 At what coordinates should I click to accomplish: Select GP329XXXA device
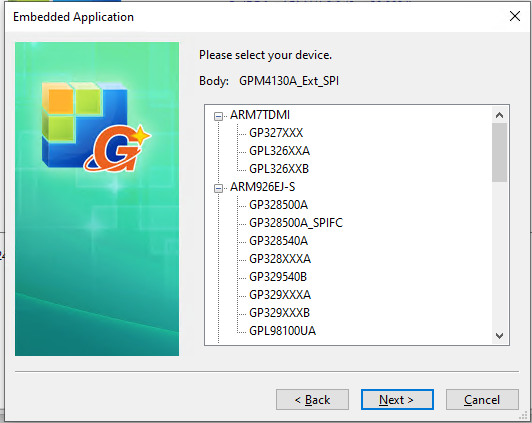pyautogui.click(x=280, y=294)
